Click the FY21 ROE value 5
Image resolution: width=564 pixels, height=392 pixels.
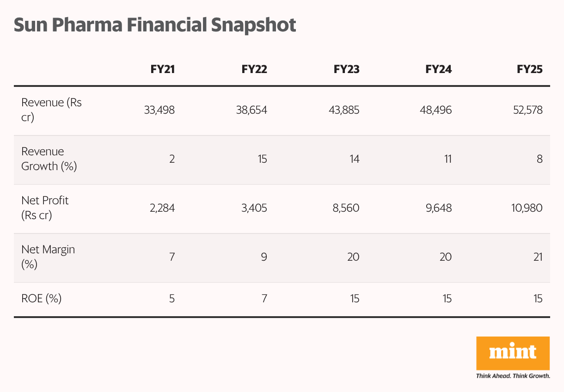pyautogui.click(x=172, y=299)
